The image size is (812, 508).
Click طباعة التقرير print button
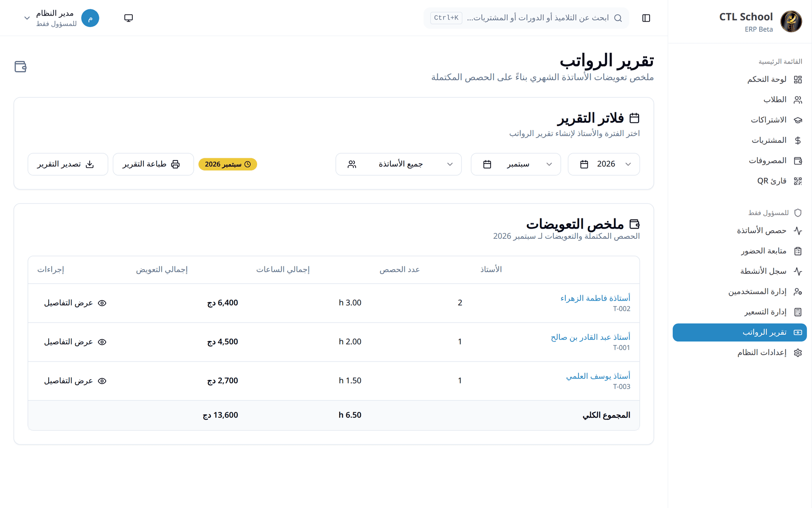point(153,164)
